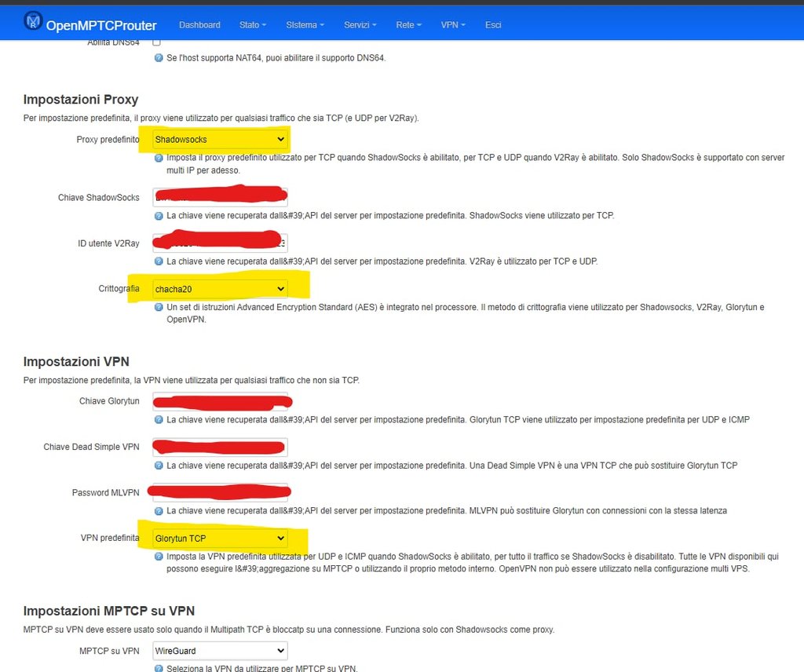
Task: Expand the Sistema menu
Action: [305, 24]
